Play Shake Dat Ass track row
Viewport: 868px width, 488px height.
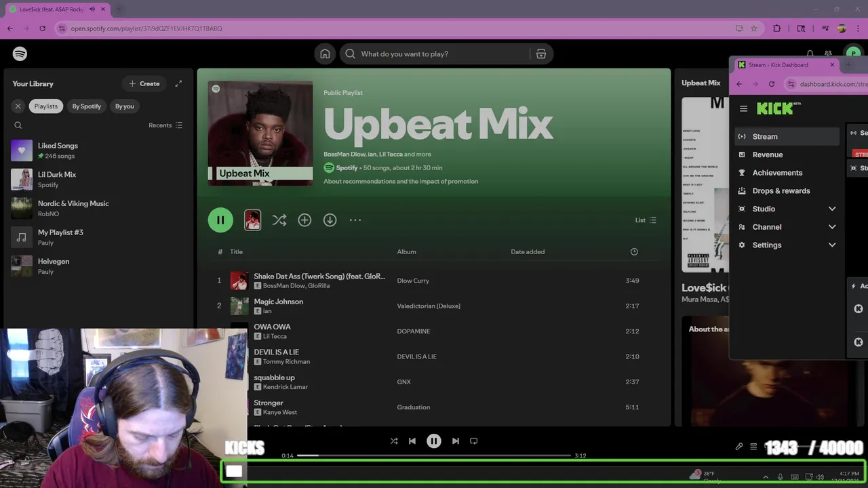[x=434, y=281]
